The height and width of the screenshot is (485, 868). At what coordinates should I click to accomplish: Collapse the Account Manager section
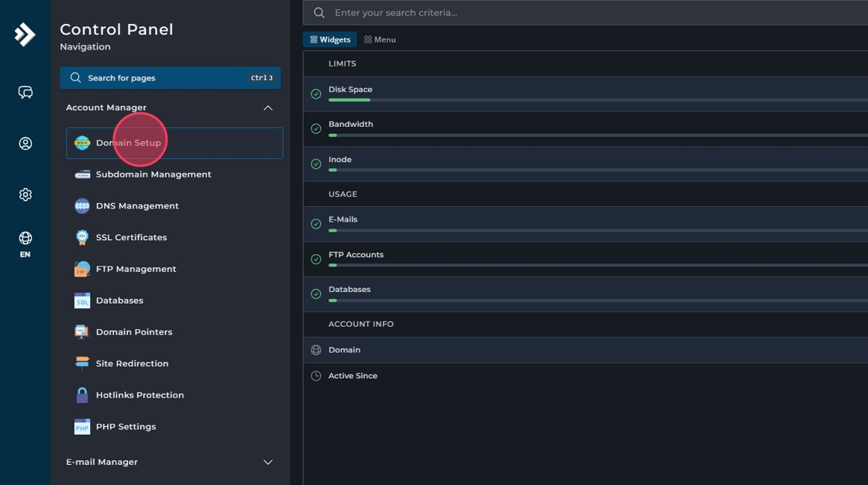[268, 108]
